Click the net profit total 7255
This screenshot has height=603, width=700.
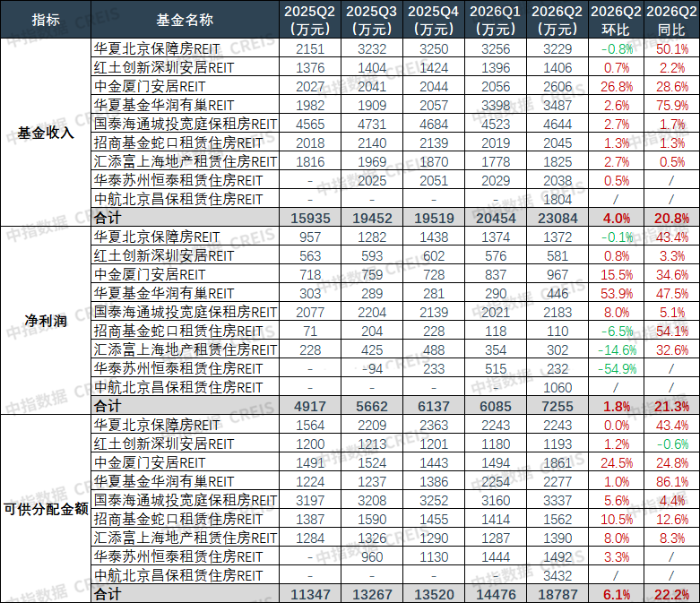pyautogui.click(x=557, y=406)
